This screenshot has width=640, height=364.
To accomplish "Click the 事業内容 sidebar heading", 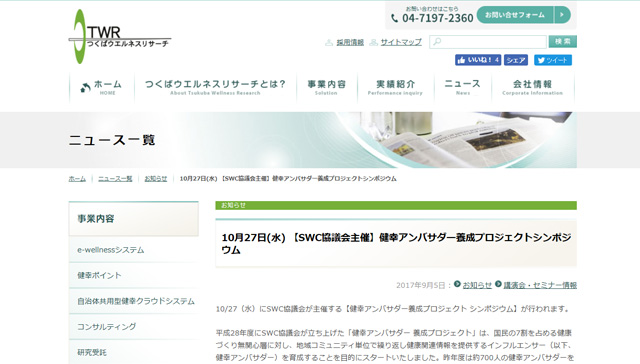I will pos(133,219).
